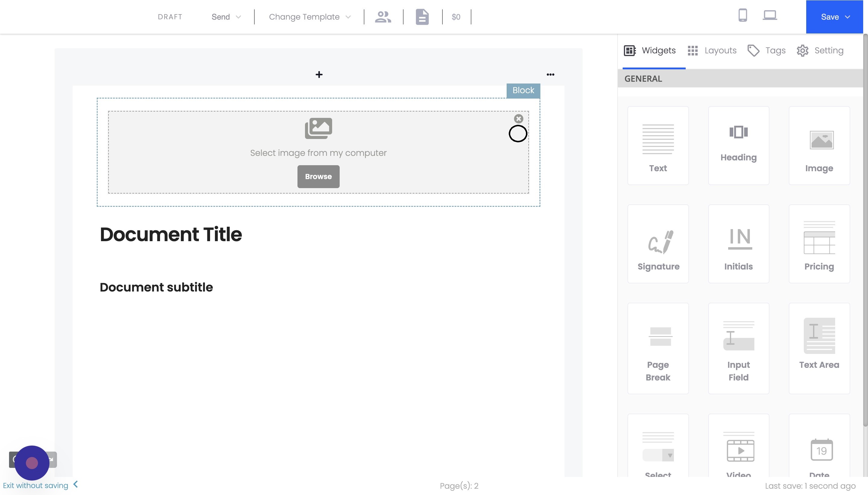Choose the Page Break widget

[658, 348]
